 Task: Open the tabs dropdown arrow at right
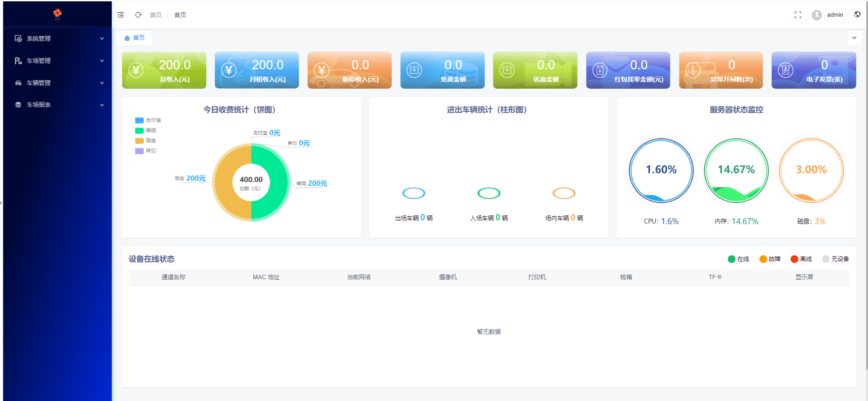click(854, 38)
